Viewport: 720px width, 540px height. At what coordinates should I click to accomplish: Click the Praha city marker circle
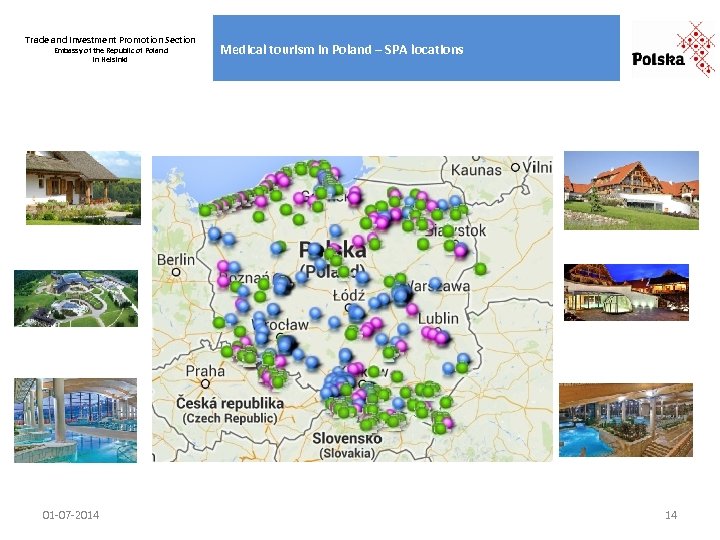(205, 383)
